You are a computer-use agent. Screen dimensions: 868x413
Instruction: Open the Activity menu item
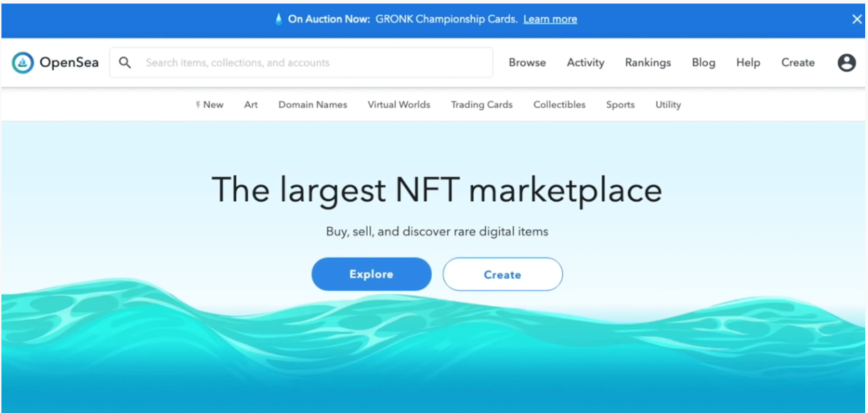(586, 63)
